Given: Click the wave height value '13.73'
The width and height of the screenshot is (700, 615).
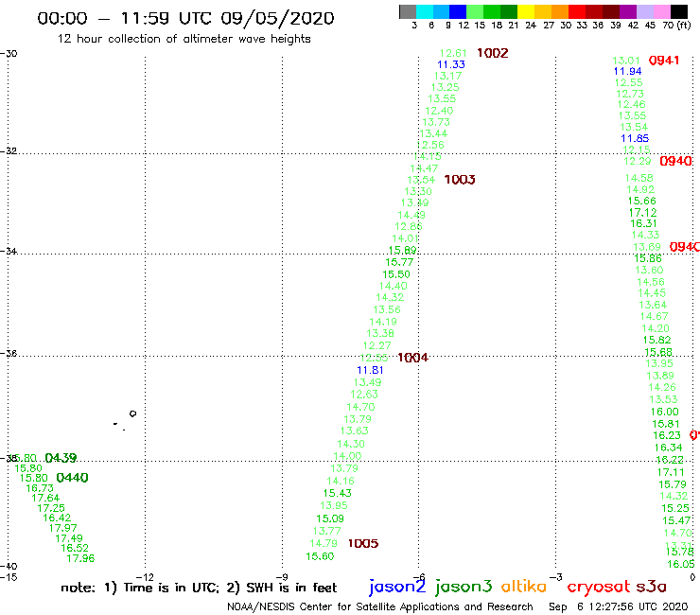Looking at the screenshot, I should click(436, 122).
